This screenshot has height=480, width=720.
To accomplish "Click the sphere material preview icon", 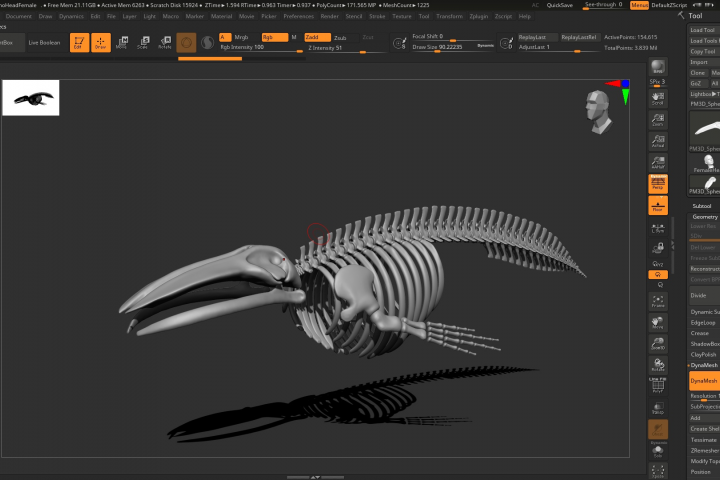I will [x=186, y=43].
